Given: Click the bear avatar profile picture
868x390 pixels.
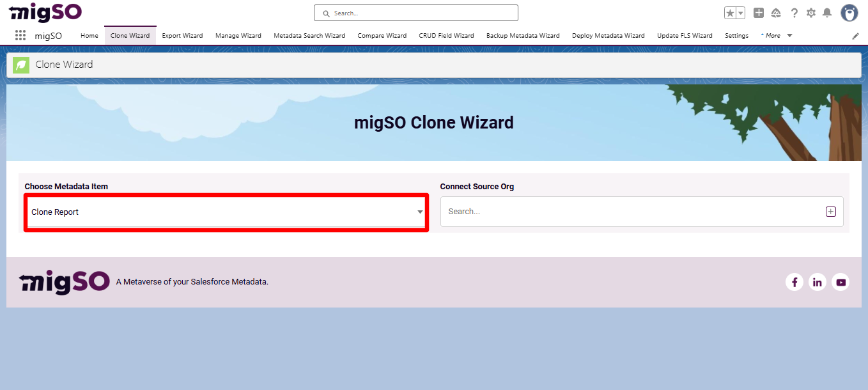Looking at the screenshot, I should (x=849, y=12).
